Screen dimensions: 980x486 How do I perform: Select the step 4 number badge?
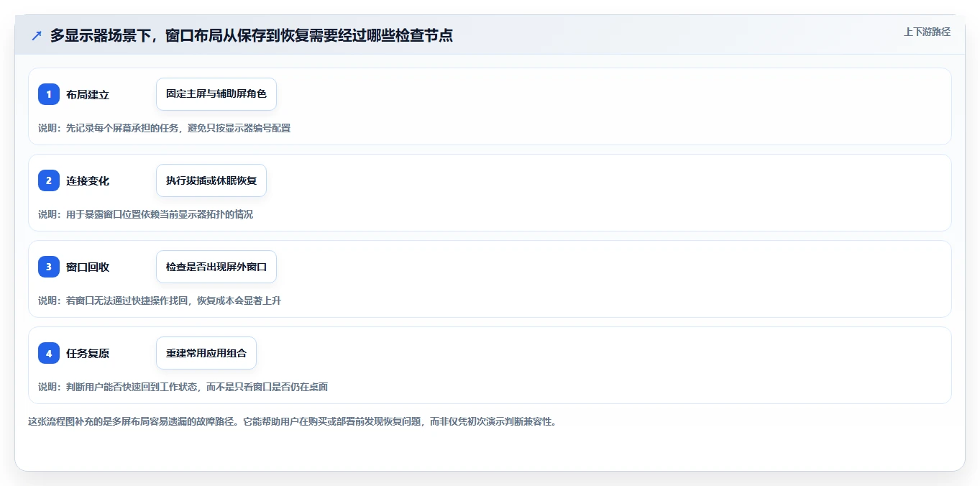[x=49, y=353]
